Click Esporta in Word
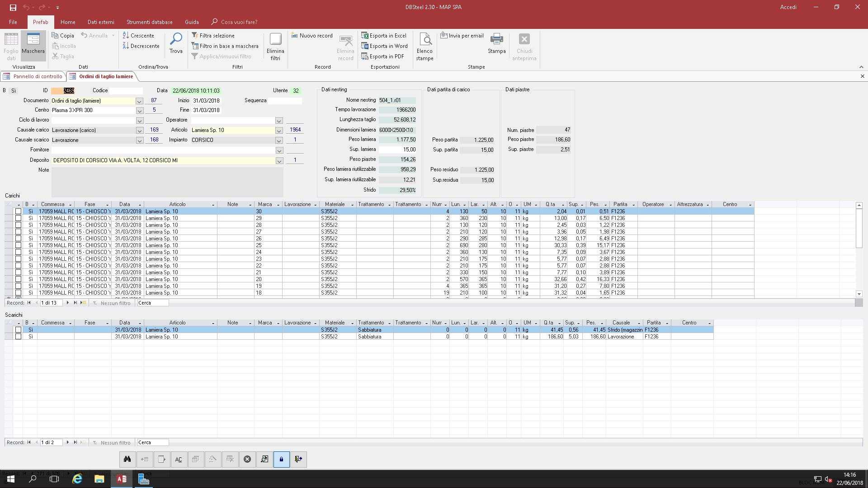 [x=384, y=46]
